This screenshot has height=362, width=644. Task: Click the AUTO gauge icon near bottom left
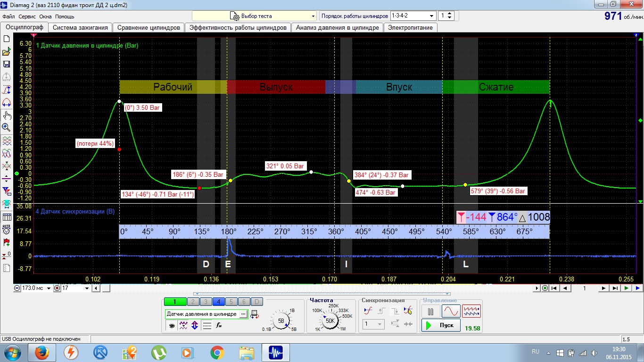(x=7, y=230)
